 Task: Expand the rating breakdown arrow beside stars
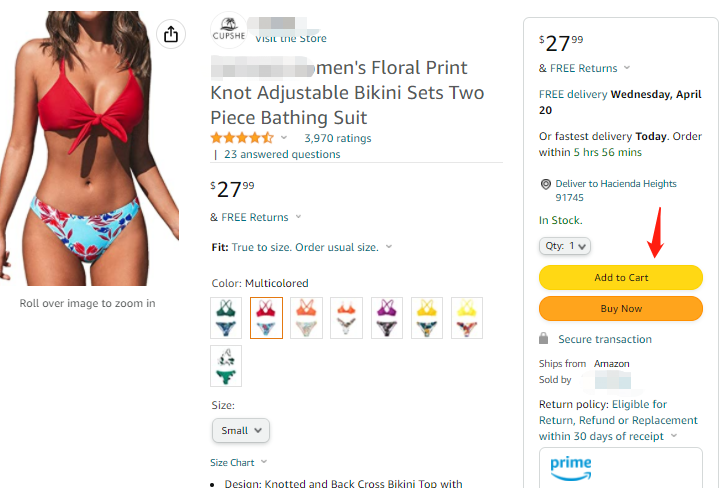pyautogui.click(x=285, y=138)
